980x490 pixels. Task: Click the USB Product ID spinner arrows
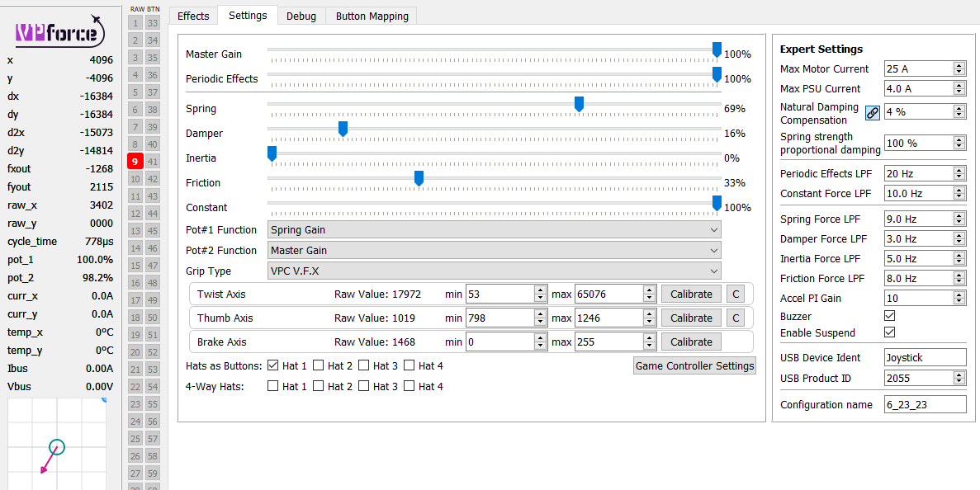[959, 378]
